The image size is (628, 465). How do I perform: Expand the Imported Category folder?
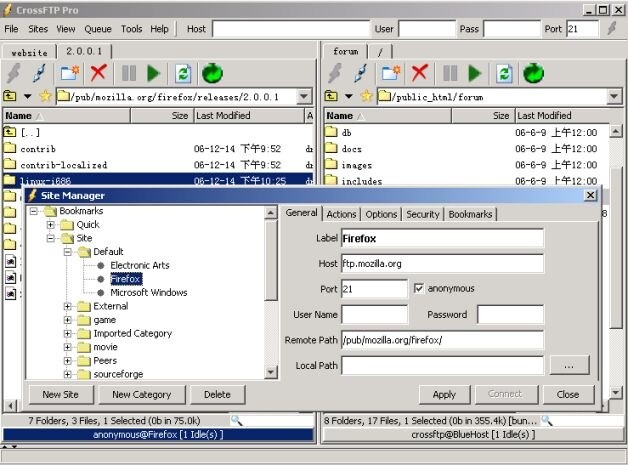click(x=67, y=334)
